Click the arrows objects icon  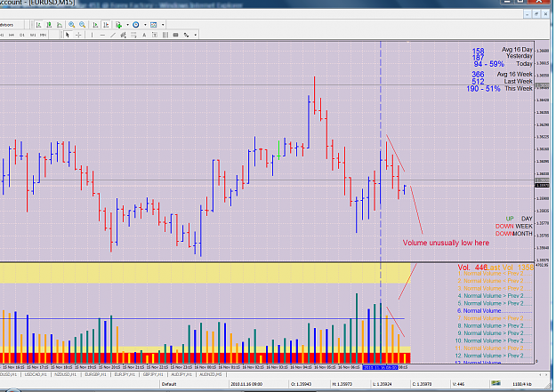186,35
